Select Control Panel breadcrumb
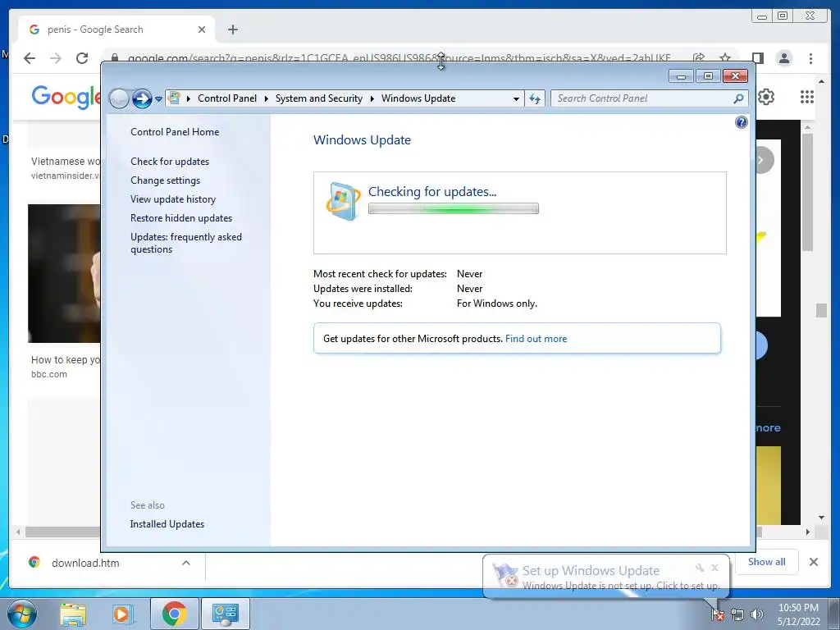 pyautogui.click(x=227, y=98)
